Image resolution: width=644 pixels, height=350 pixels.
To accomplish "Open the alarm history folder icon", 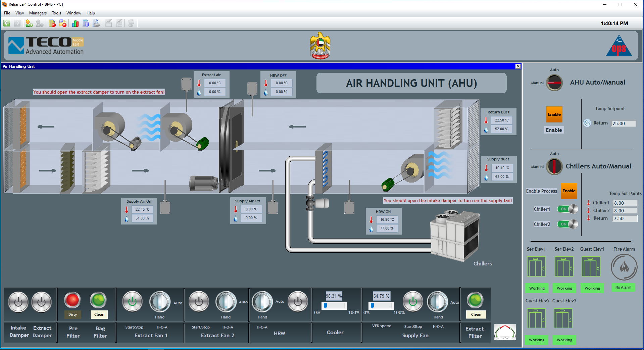I will [63, 23].
